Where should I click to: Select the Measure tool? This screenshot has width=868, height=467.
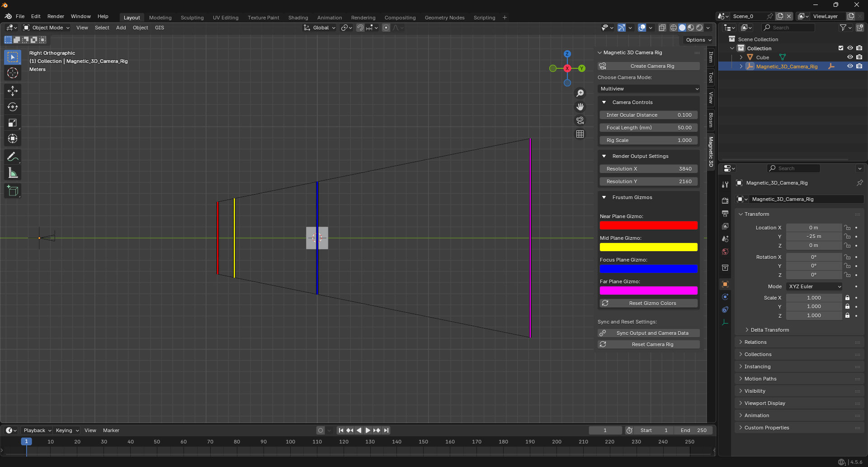click(13, 173)
